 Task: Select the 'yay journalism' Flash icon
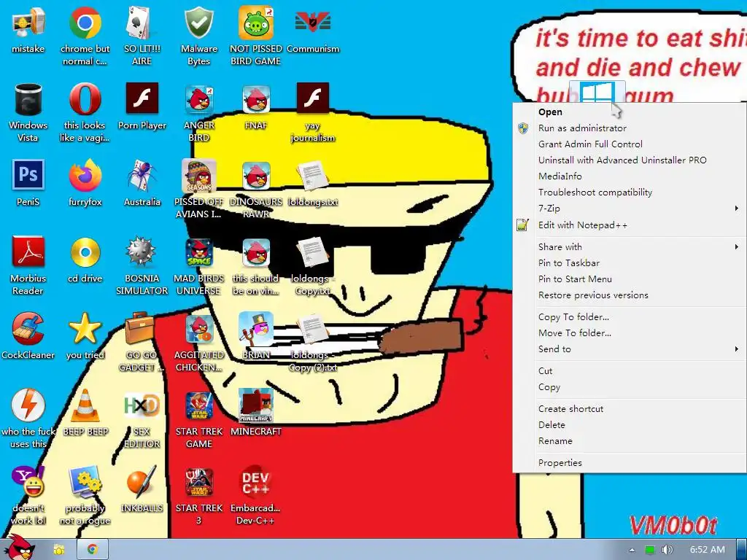(x=312, y=98)
